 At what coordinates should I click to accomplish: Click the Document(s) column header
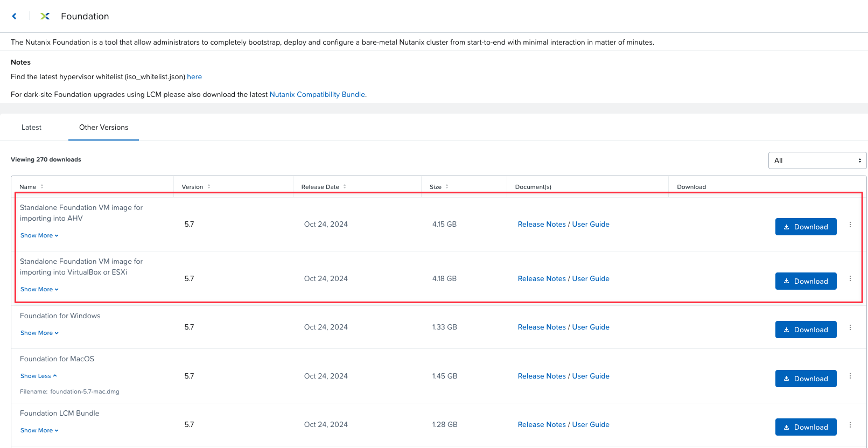point(533,187)
